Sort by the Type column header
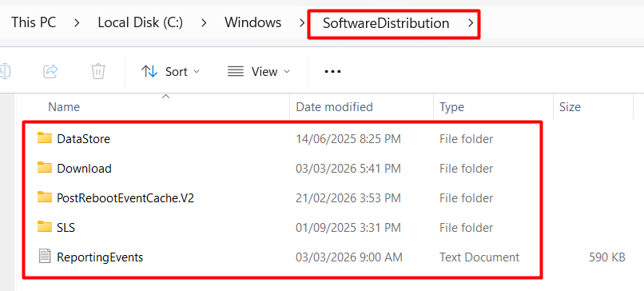644x291 pixels. click(x=451, y=107)
